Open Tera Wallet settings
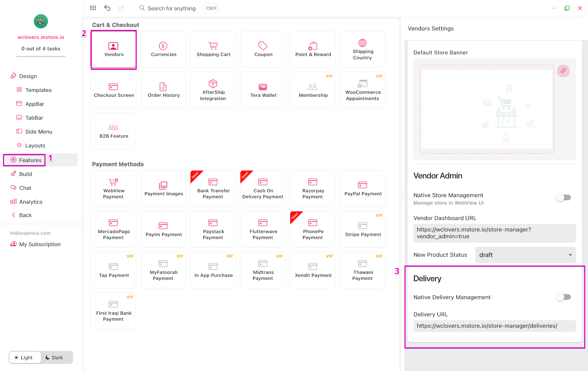Screen dimensions: 588x371 (263, 90)
